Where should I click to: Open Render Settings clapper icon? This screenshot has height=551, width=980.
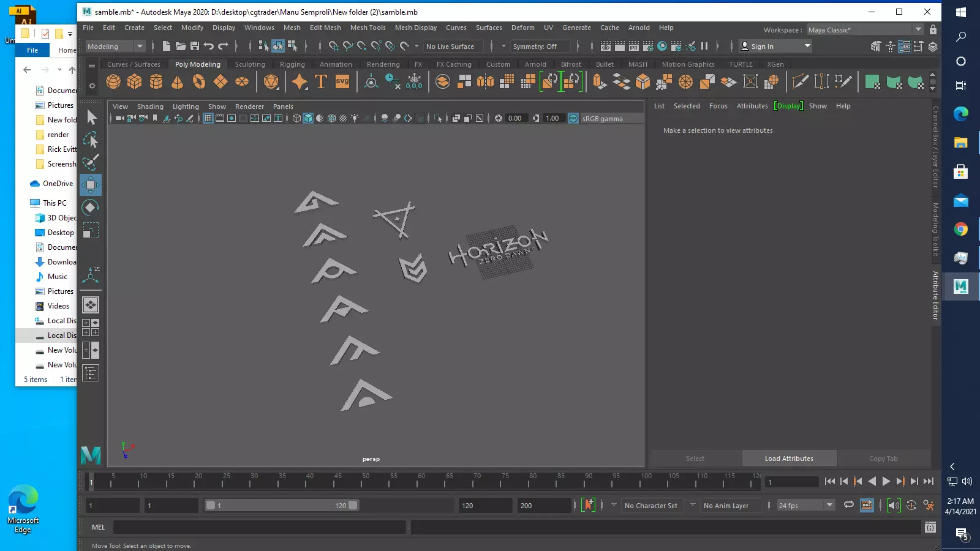(x=648, y=46)
